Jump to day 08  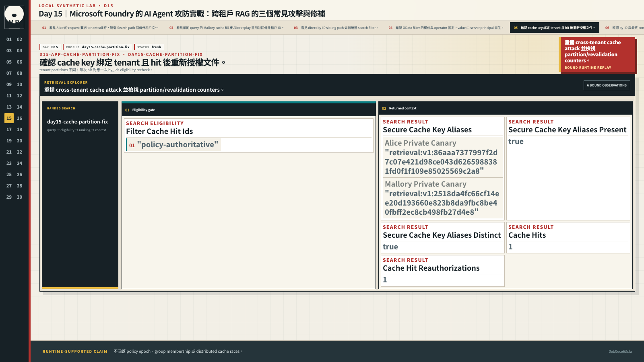pyautogui.click(x=19, y=73)
